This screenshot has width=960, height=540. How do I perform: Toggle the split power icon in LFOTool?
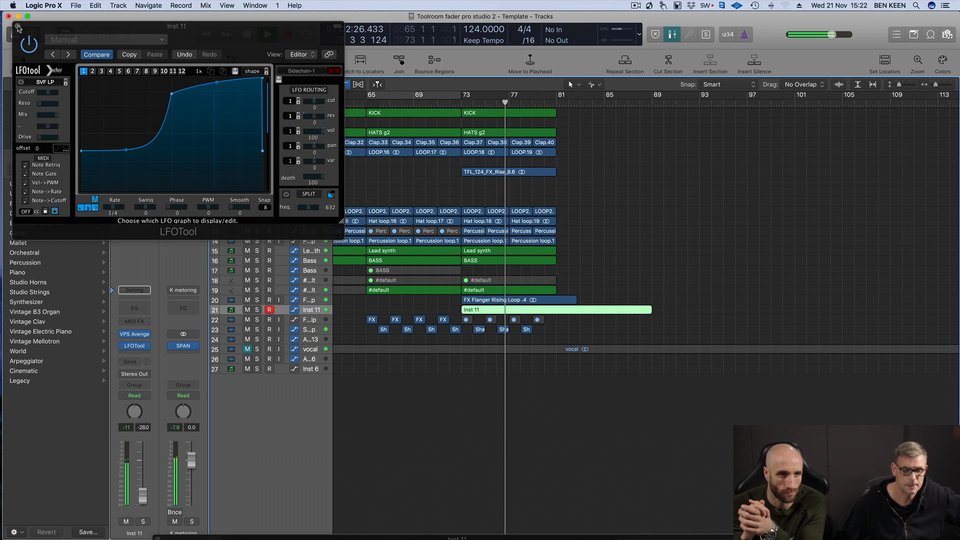(286, 194)
